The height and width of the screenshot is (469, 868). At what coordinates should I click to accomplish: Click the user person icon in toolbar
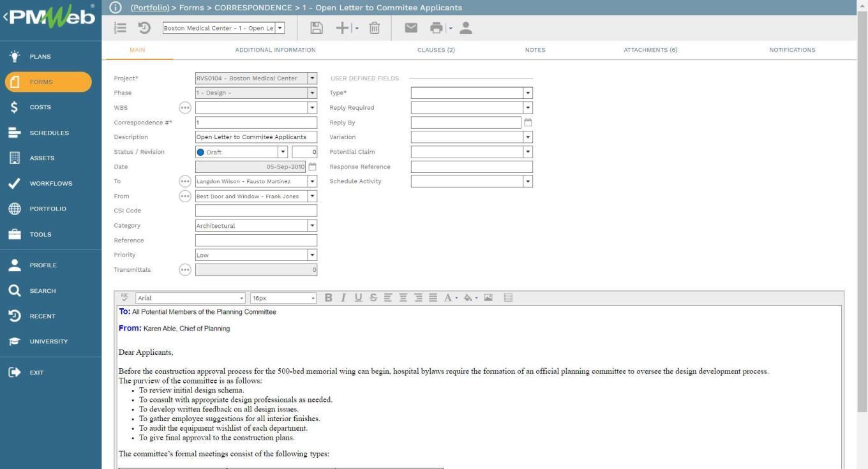point(466,28)
